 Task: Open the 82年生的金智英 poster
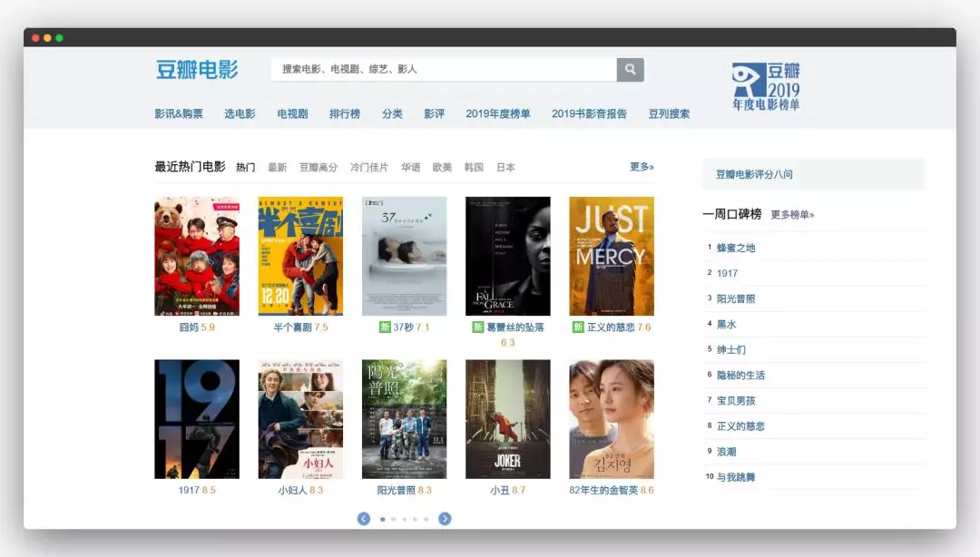tap(612, 419)
